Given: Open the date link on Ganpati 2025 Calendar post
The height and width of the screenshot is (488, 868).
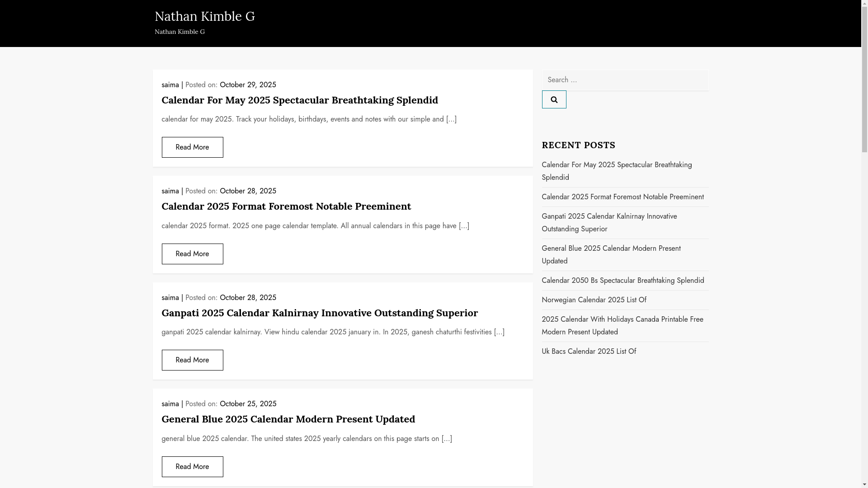Looking at the screenshot, I should coord(248,298).
